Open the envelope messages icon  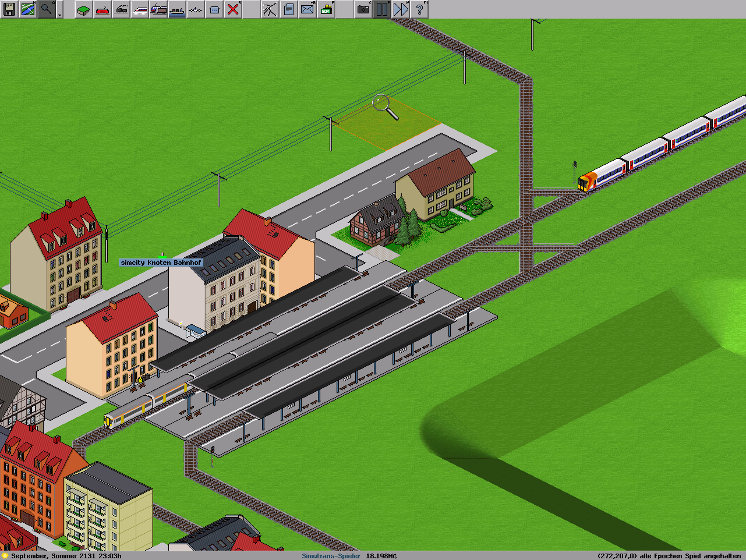point(307,9)
